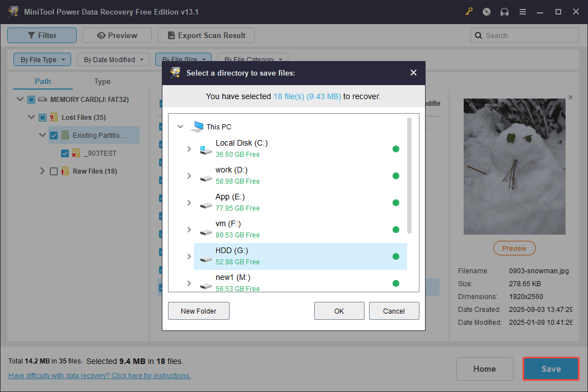Click the work (D:) drive icon
Viewport: 588px width, 392px height.
coord(206,178)
